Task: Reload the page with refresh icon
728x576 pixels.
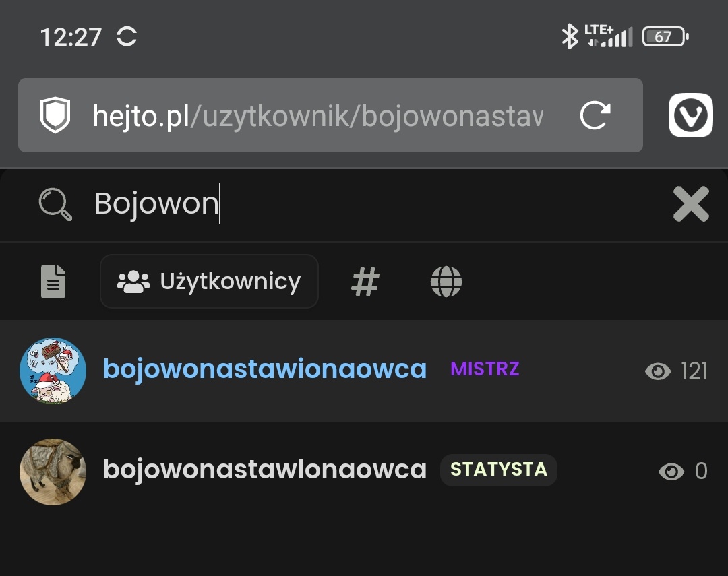Action: [x=595, y=115]
